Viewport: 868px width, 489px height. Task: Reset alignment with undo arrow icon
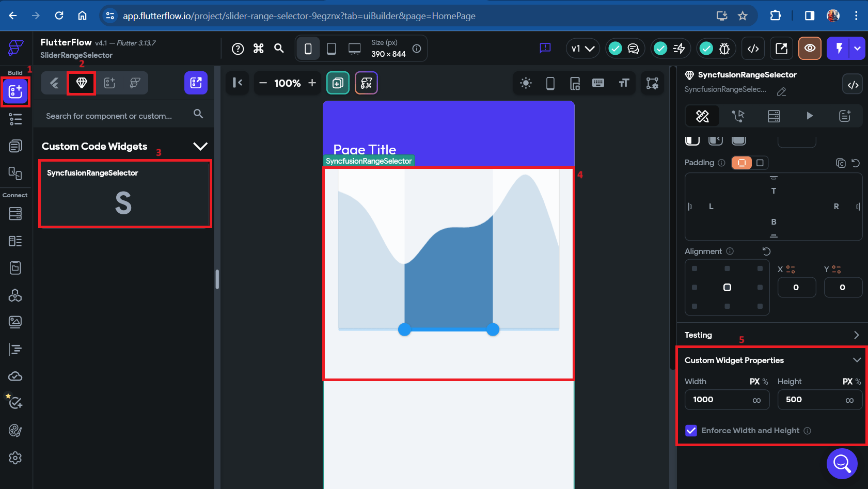pyautogui.click(x=766, y=251)
